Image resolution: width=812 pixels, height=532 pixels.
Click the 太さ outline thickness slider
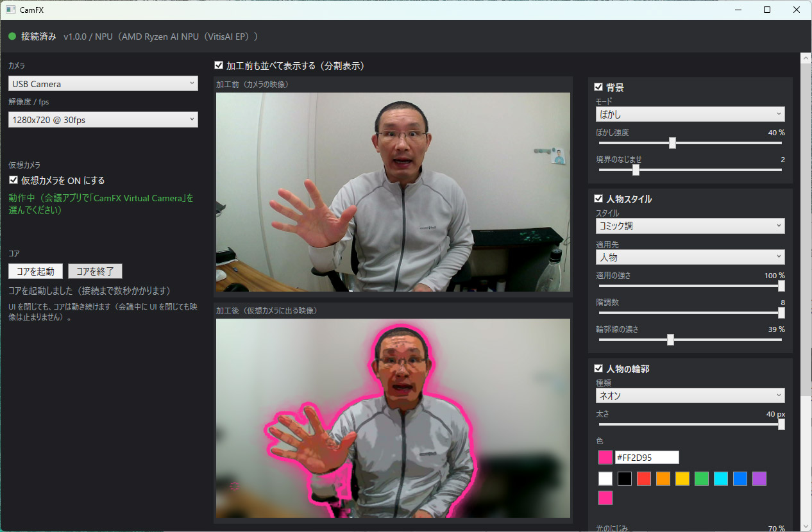click(x=690, y=424)
